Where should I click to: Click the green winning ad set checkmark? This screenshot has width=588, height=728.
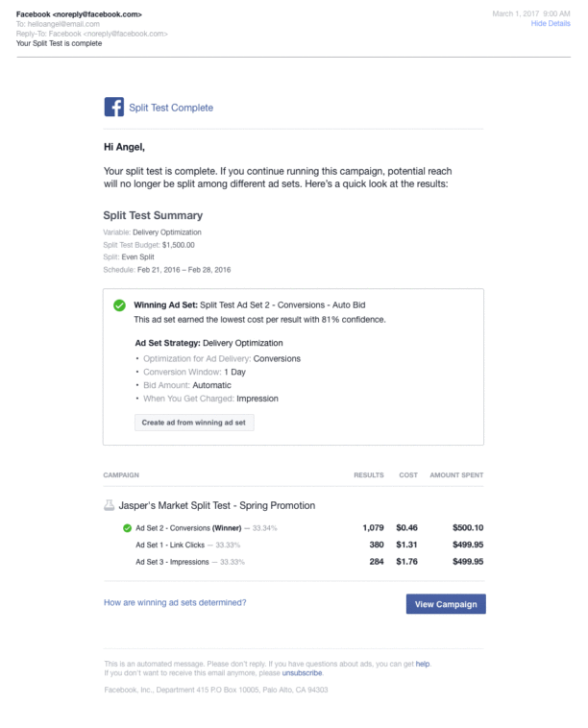[x=119, y=305]
